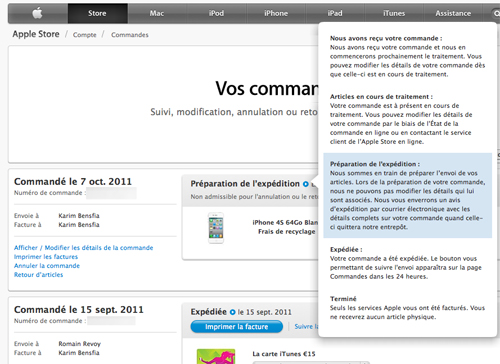Image resolution: width=500 pixels, height=364 pixels.
Task: Open the Store tab
Action: pos(97,13)
